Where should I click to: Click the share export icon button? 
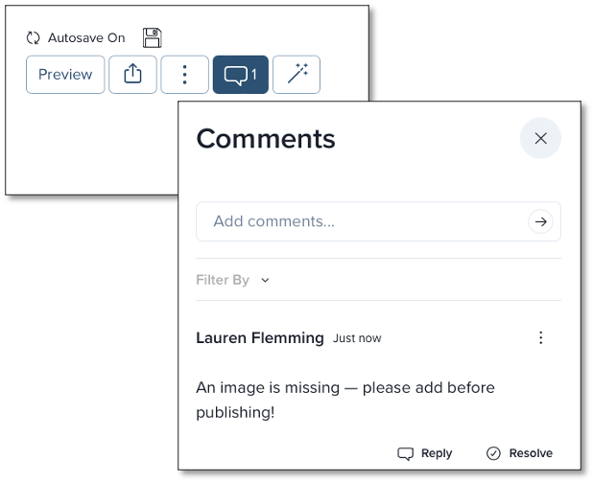(133, 75)
